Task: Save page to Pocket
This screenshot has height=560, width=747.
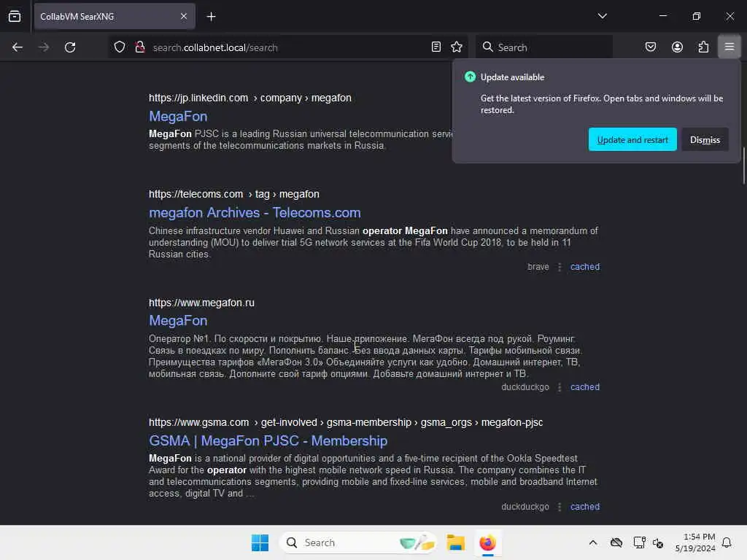Action: click(650, 47)
